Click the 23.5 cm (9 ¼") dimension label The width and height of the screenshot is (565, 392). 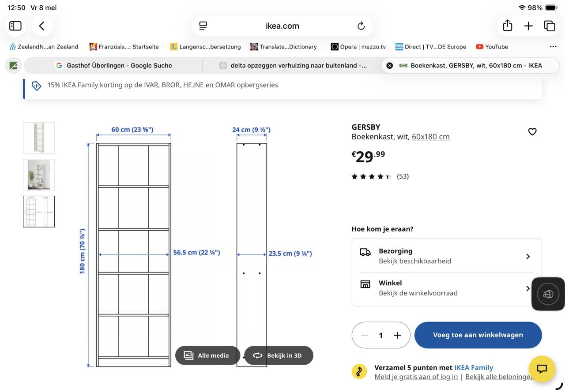(x=290, y=254)
